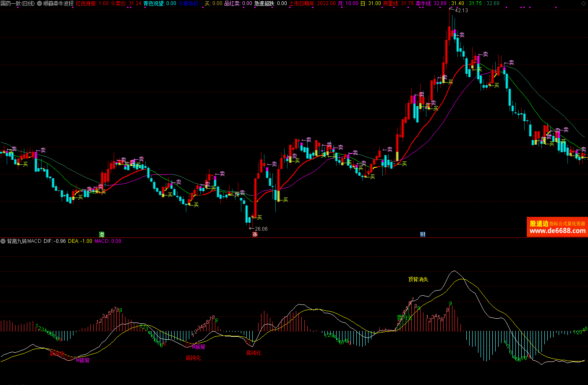Click the 红色持股 indicator value label
The width and height of the screenshot is (588, 385).
pos(91,3)
